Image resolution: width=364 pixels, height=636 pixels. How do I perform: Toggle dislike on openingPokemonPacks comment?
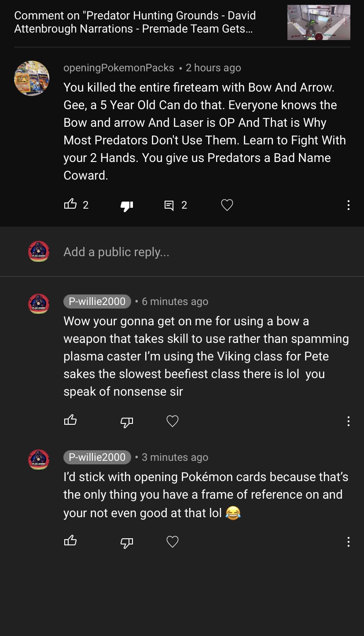[x=127, y=205]
